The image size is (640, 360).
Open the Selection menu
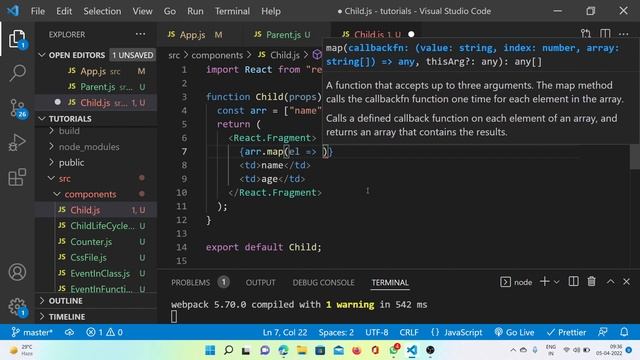point(102,11)
